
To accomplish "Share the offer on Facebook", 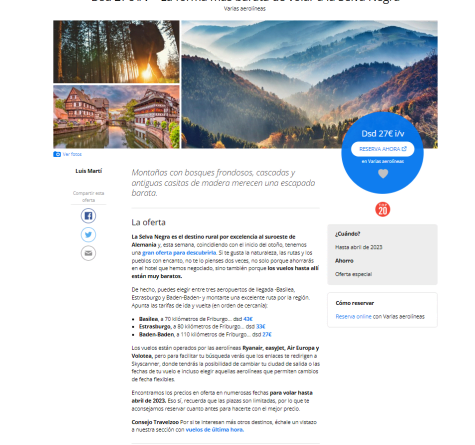I will [88, 216].
